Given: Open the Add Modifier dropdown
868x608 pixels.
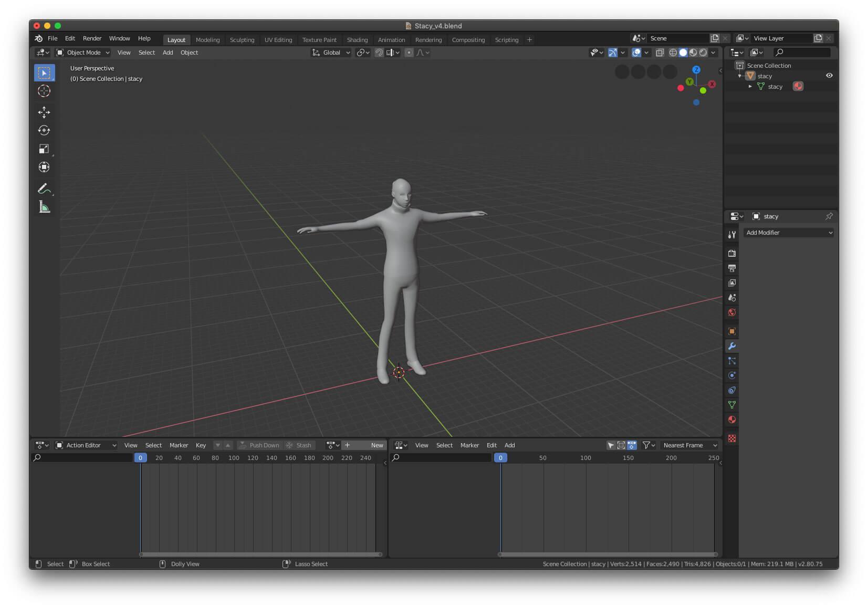Looking at the screenshot, I should pyautogui.click(x=788, y=233).
